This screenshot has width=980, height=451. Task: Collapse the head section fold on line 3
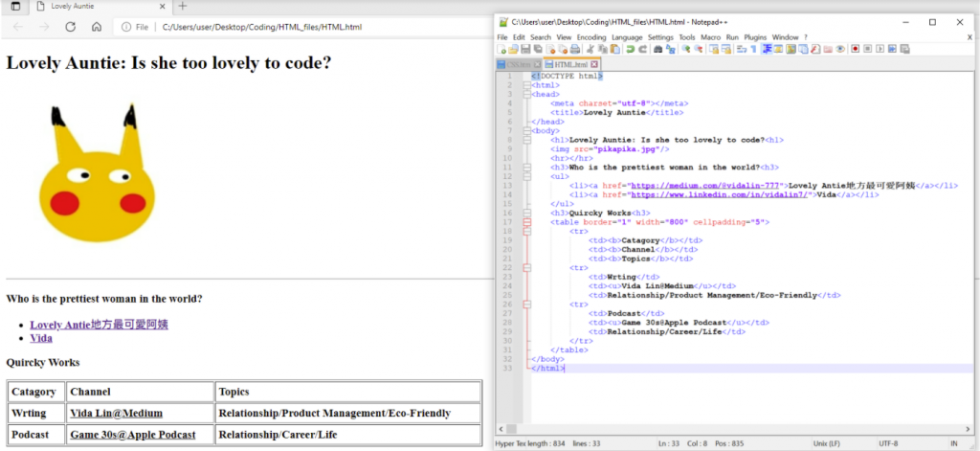pos(527,95)
